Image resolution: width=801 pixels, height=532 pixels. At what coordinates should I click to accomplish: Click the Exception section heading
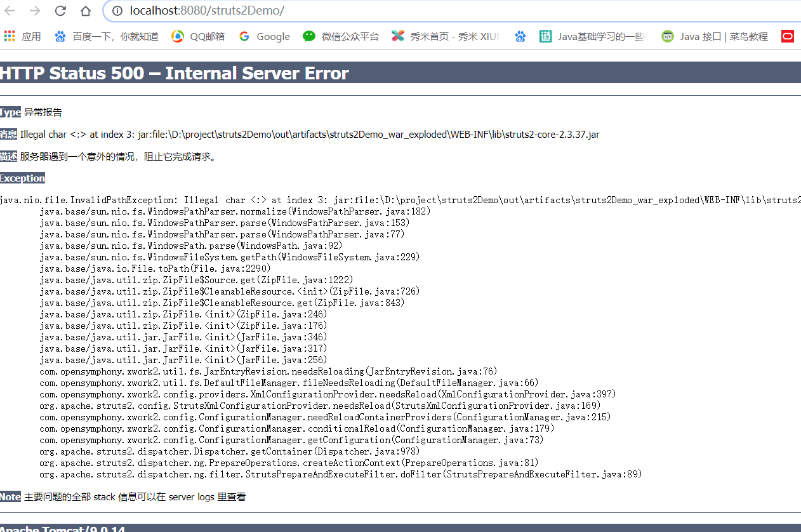point(22,178)
